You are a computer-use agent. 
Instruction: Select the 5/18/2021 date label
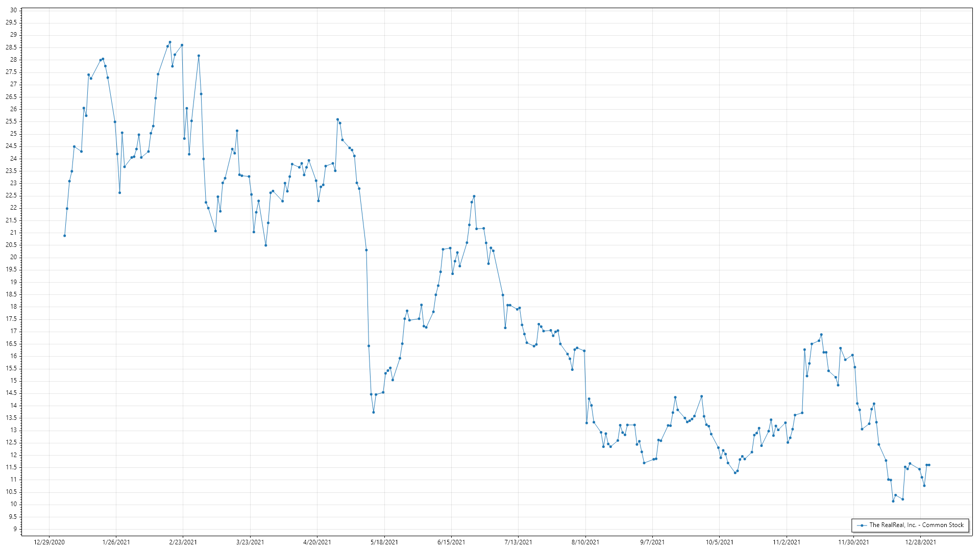pos(384,542)
